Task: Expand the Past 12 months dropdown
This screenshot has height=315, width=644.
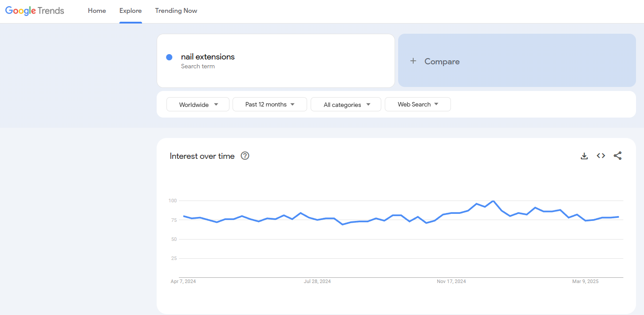Action: [270, 104]
